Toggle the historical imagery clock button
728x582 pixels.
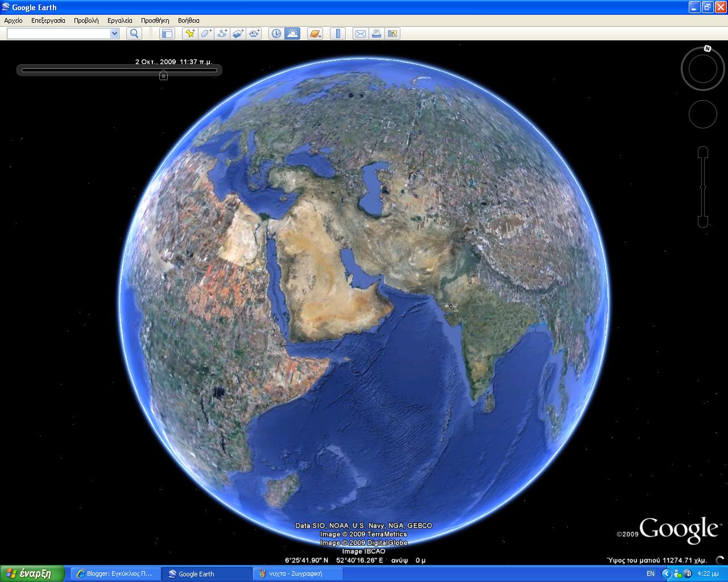tap(276, 34)
